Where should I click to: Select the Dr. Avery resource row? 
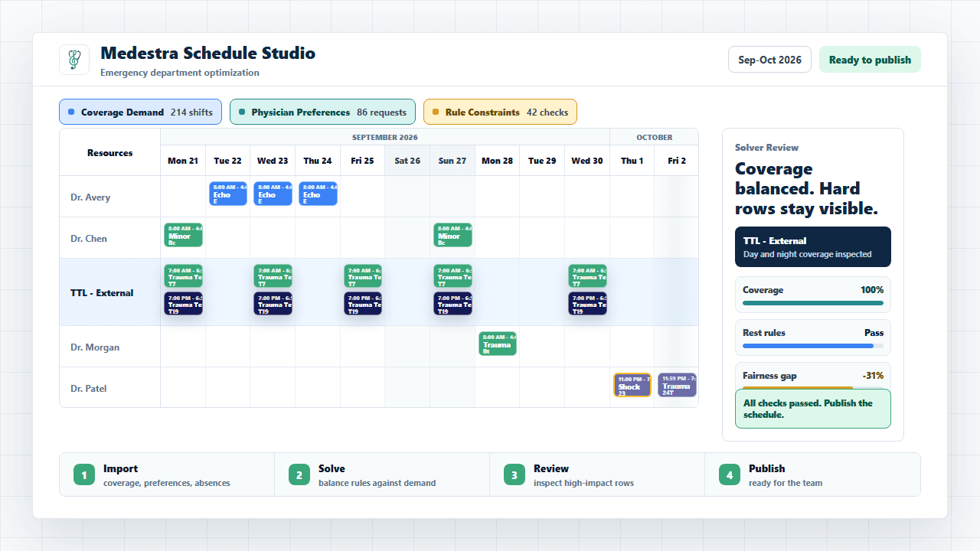point(379,197)
